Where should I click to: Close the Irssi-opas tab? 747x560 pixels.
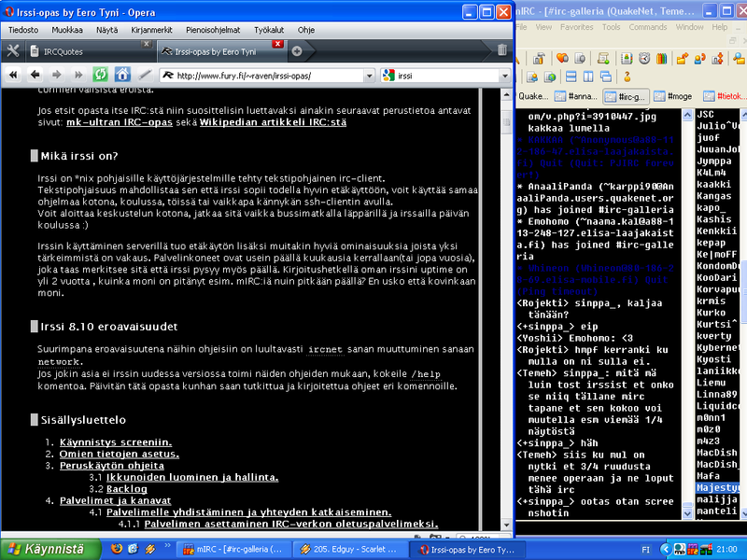tap(277, 44)
